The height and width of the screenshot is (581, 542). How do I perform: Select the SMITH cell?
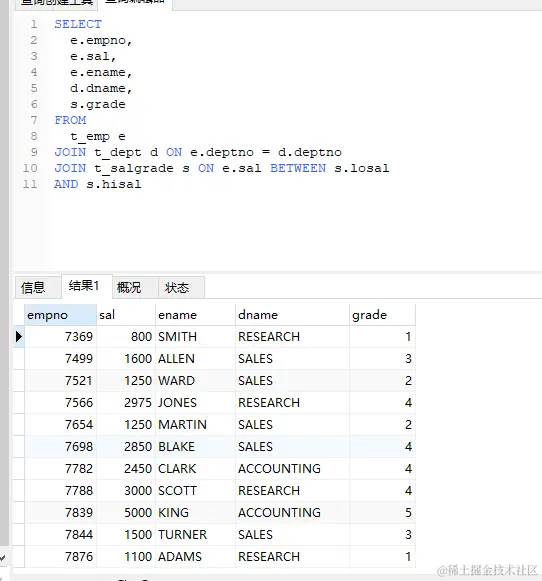coord(195,337)
